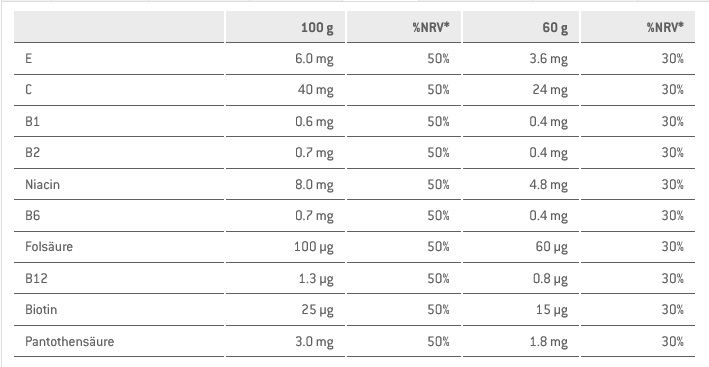Click the 6.0 mg value cell
The width and height of the screenshot is (709, 367).
pyautogui.click(x=314, y=59)
